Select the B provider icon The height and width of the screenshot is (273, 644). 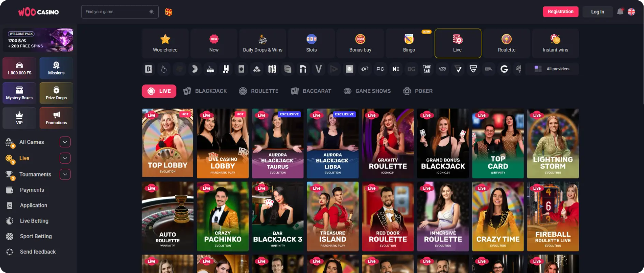(148, 69)
